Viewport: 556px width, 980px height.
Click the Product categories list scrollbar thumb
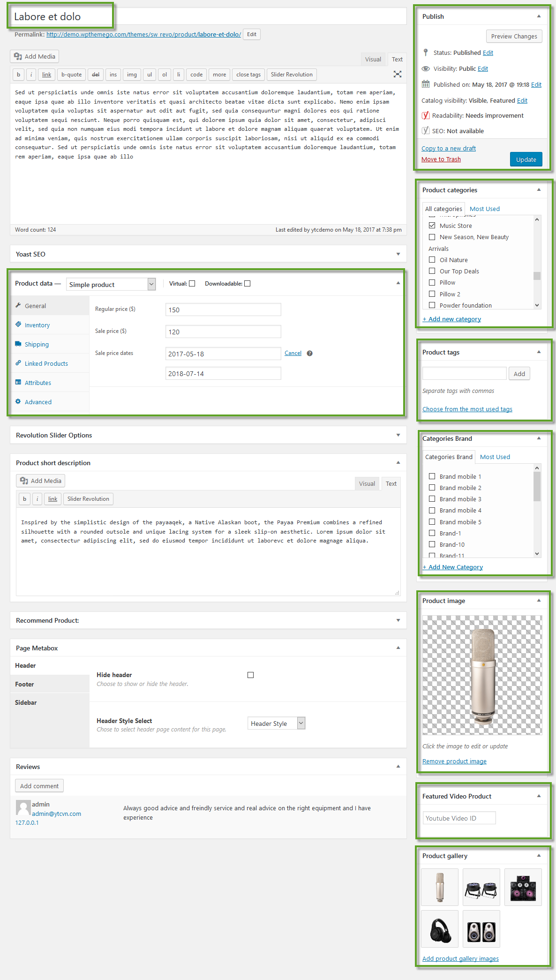(x=537, y=276)
